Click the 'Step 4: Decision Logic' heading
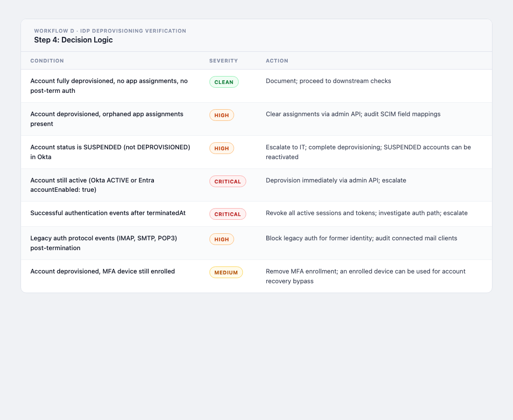 (73, 40)
